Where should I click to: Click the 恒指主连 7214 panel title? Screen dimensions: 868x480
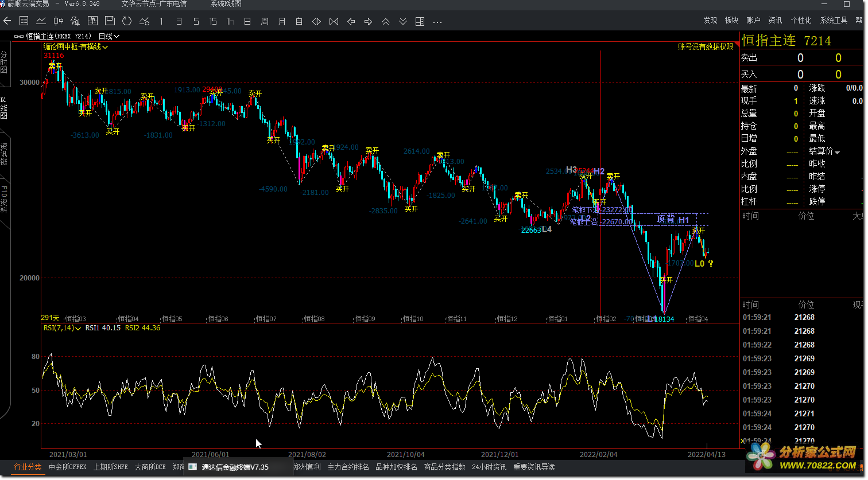pyautogui.click(x=786, y=41)
